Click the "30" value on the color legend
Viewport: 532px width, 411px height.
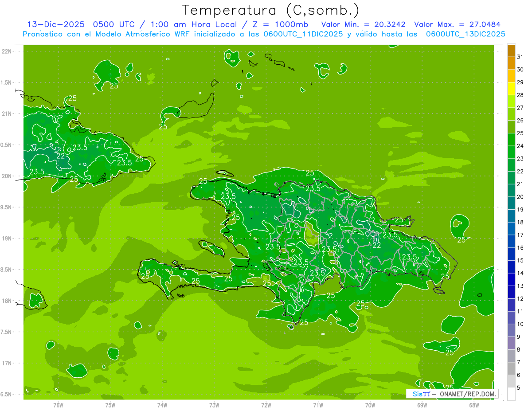[x=520, y=70]
